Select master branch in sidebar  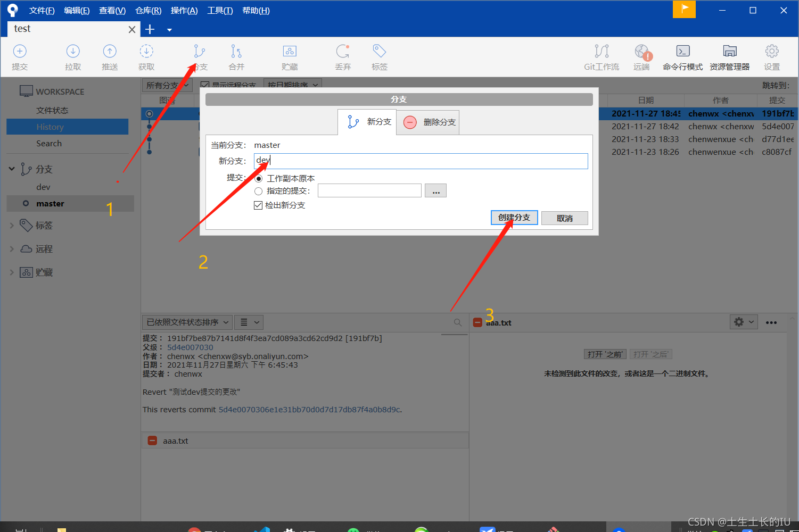click(x=70, y=203)
